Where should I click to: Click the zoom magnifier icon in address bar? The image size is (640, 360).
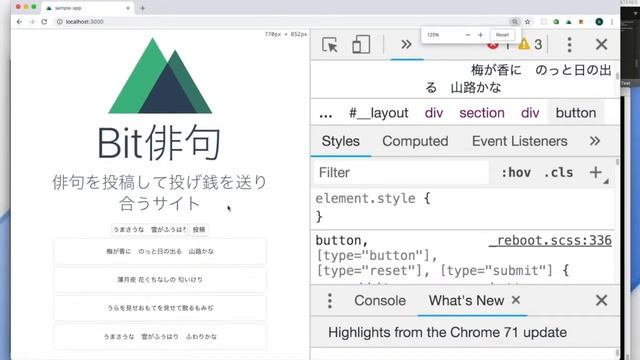point(515,22)
